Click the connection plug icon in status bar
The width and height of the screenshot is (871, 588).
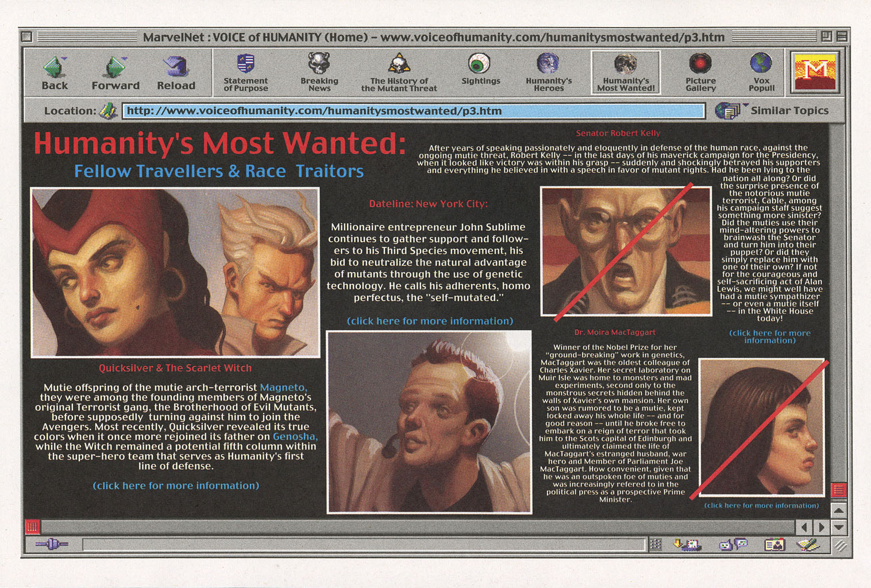tap(52, 544)
